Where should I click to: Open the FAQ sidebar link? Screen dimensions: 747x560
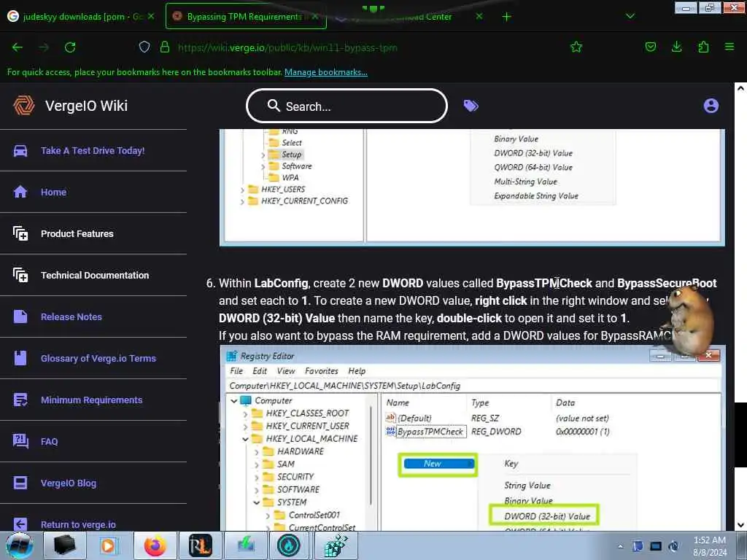tap(49, 441)
